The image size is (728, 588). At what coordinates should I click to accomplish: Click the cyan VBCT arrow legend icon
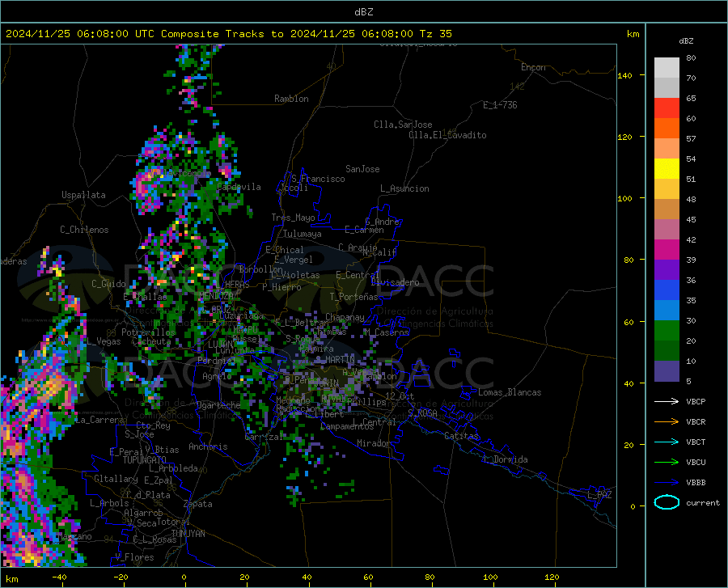tap(667, 442)
